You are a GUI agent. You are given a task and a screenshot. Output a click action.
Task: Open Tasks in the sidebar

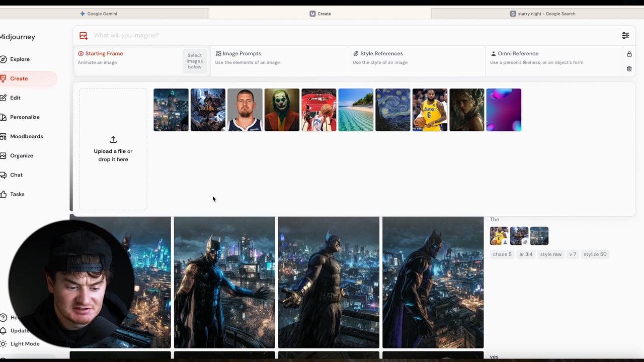coord(17,194)
